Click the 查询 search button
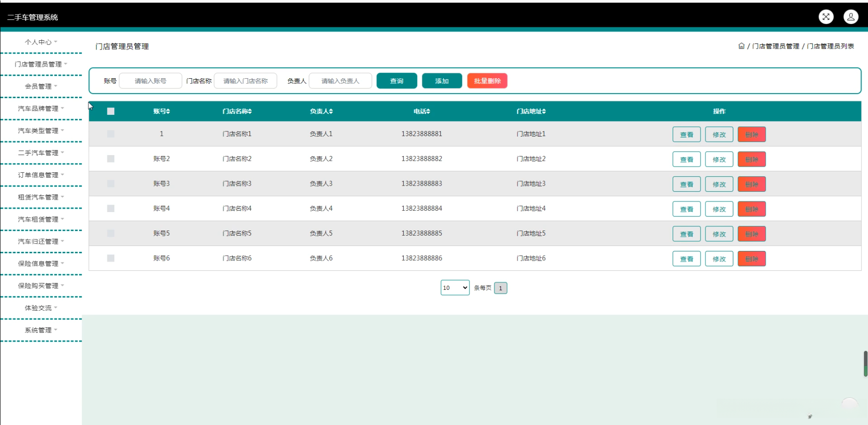Image resolution: width=868 pixels, height=425 pixels. tap(397, 81)
